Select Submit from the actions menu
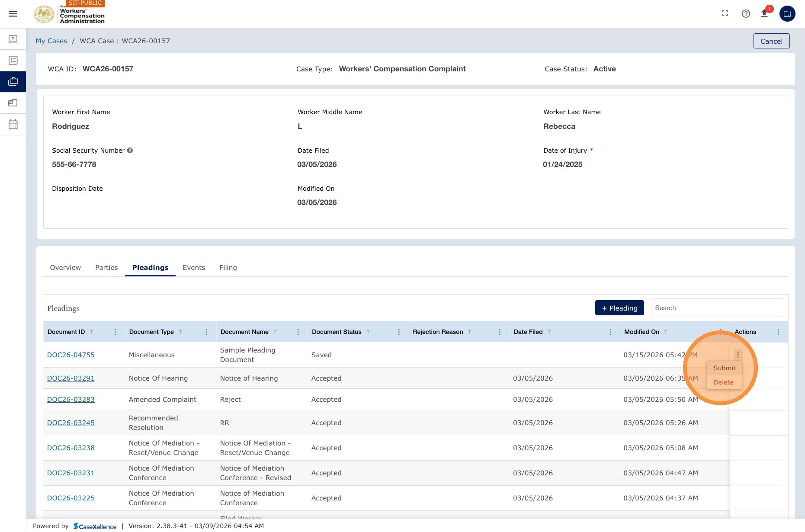The height and width of the screenshot is (532, 805). pos(725,368)
